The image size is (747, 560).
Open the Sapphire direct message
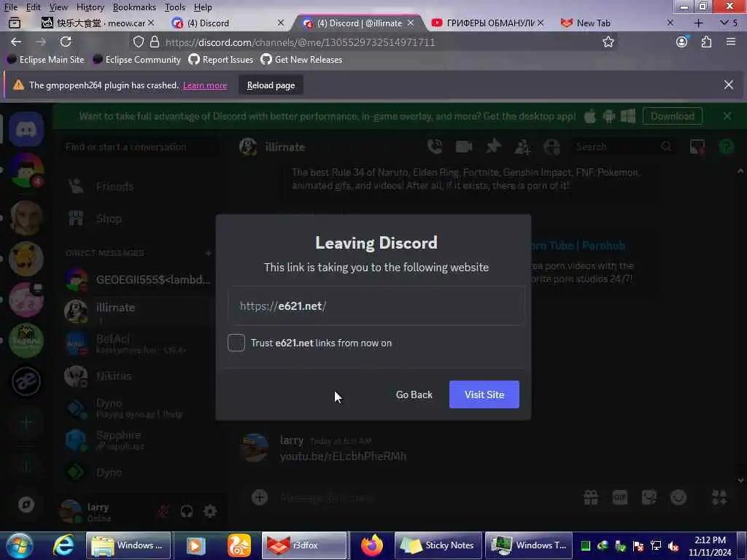[138, 440]
